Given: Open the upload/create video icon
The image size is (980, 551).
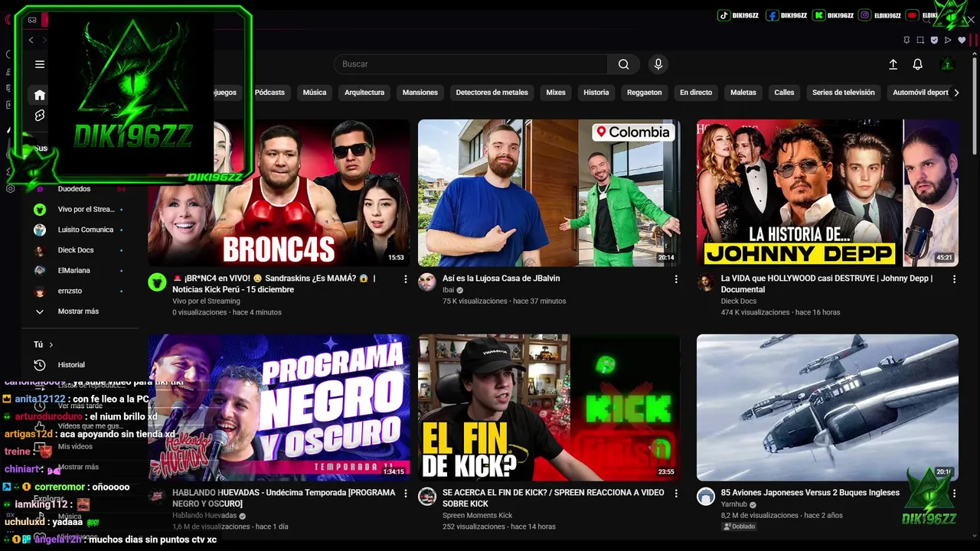Looking at the screenshot, I should pos(893,64).
